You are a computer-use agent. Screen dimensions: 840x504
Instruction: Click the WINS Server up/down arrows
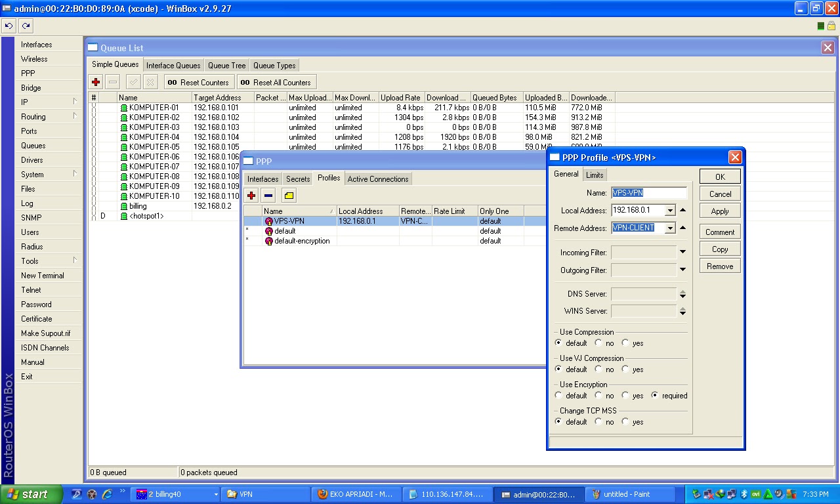pyautogui.click(x=682, y=311)
